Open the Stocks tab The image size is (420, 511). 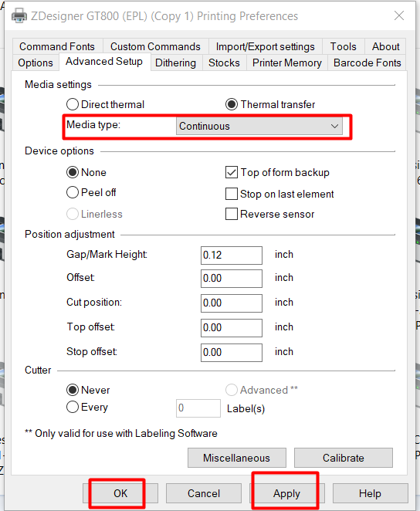[x=224, y=63]
